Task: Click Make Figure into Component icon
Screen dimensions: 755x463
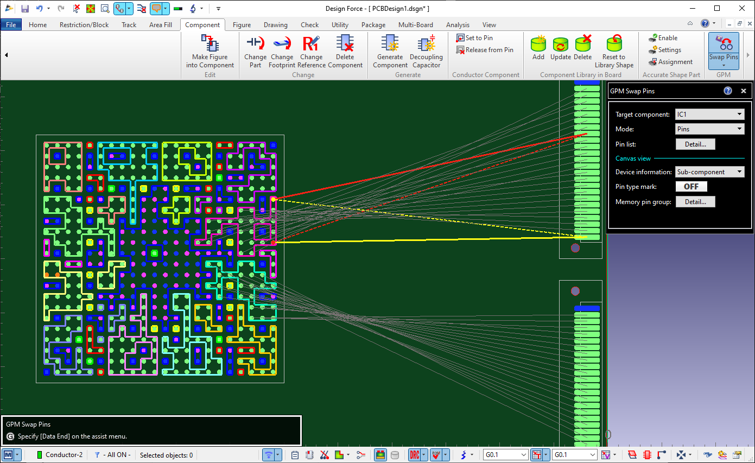Action: coord(210,44)
